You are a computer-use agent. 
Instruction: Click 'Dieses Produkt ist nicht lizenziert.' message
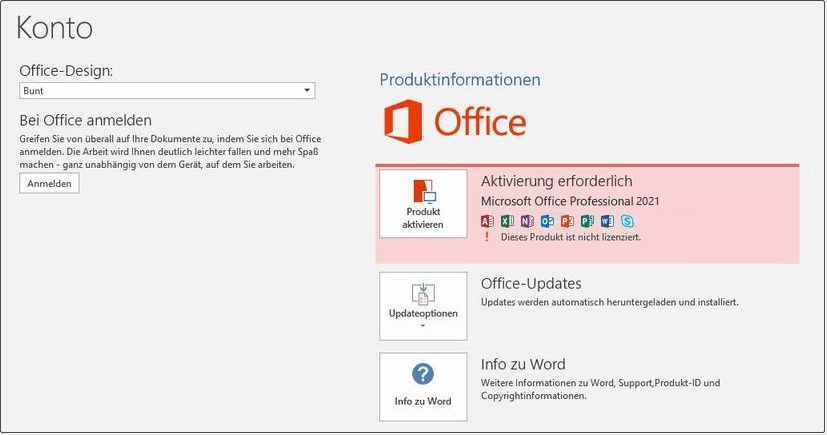point(571,237)
